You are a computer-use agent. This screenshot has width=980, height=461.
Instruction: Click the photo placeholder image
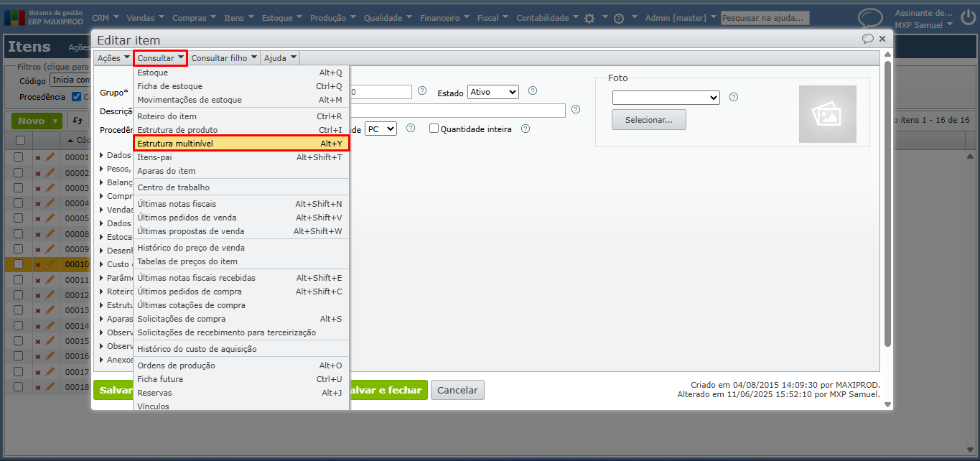(827, 114)
